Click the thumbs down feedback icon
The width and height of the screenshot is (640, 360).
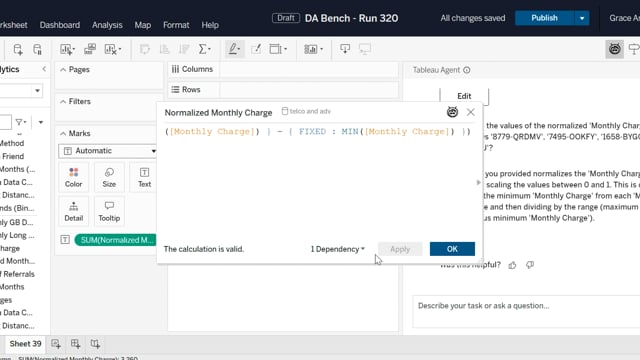pos(530,265)
